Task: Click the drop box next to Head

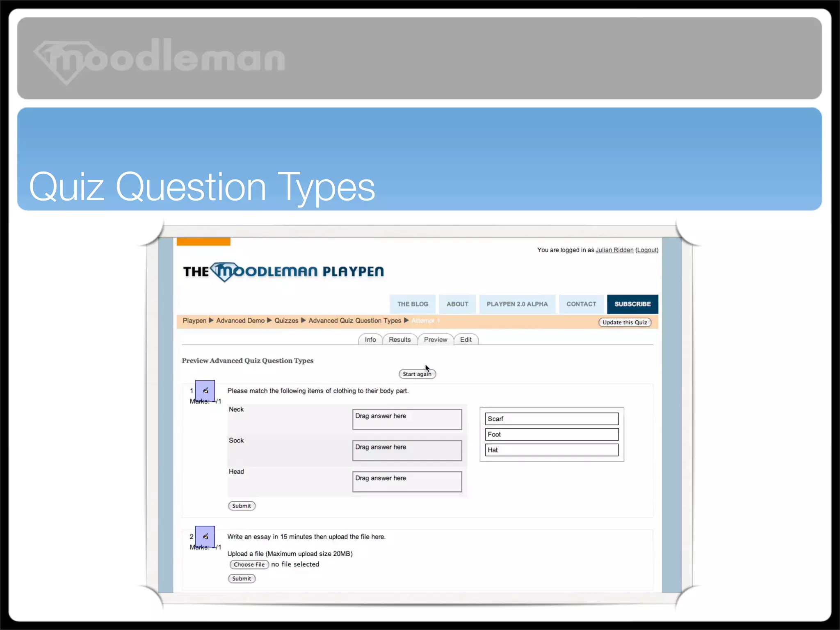Action: [407, 482]
